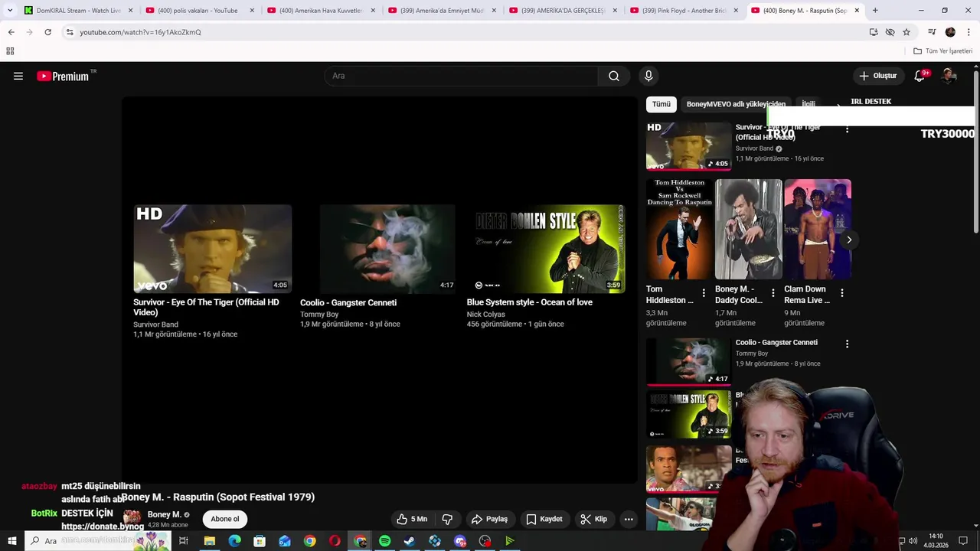Go back in browser history
The image size is (980, 551).
[x=11, y=32]
